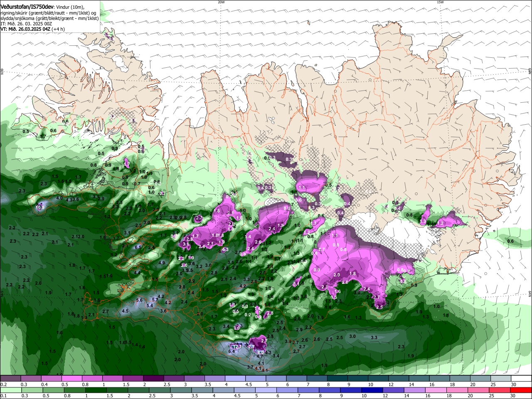
Task: Click the 0.2 label on the snow scale
Action: pos(3,384)
